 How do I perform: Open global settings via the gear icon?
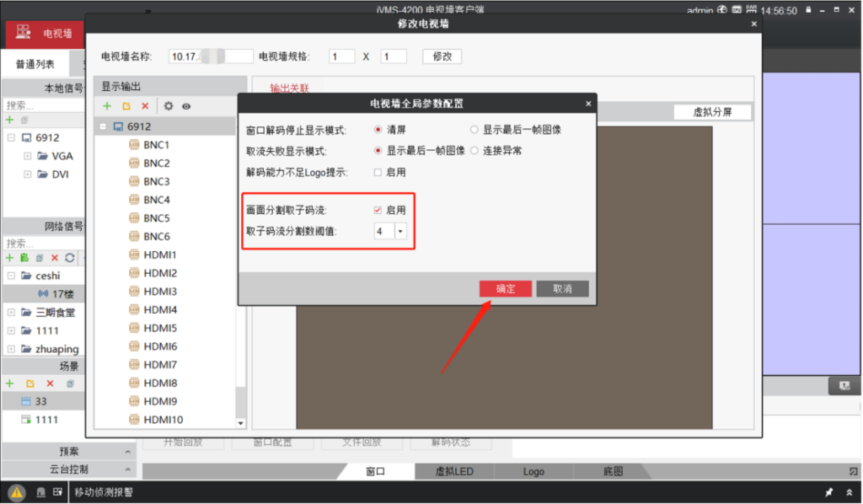(169, 106)
